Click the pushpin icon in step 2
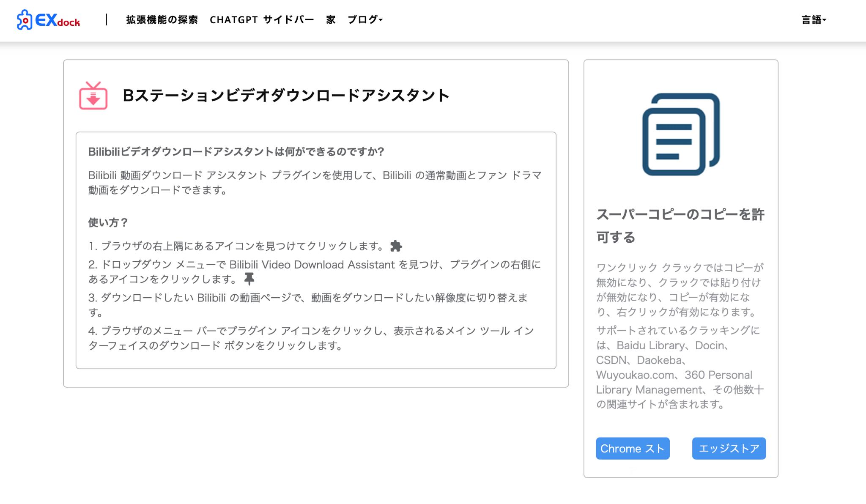Screen dimensions: 866x504 click(249, 279)
